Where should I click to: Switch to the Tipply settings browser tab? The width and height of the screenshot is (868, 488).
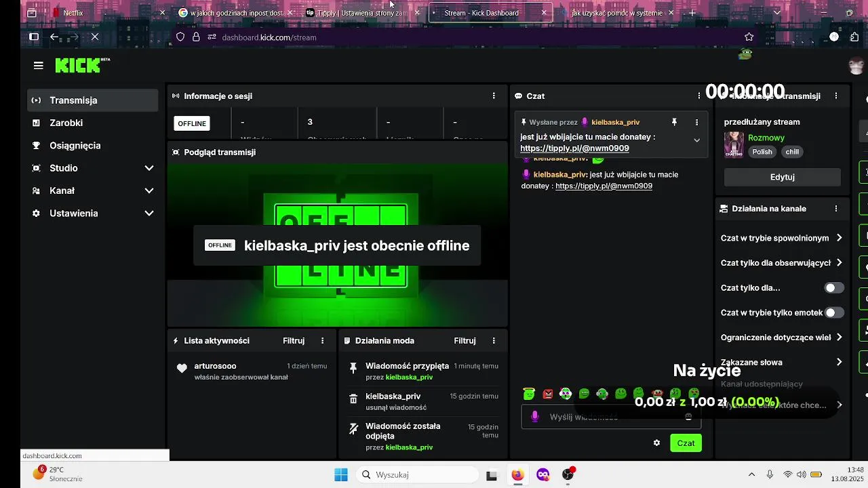click(363, 13)
